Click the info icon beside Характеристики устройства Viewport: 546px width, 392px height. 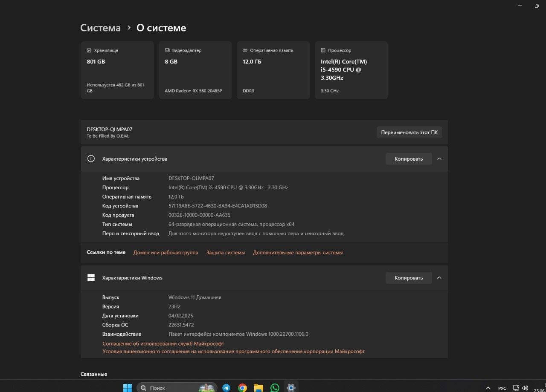point(91,159)
